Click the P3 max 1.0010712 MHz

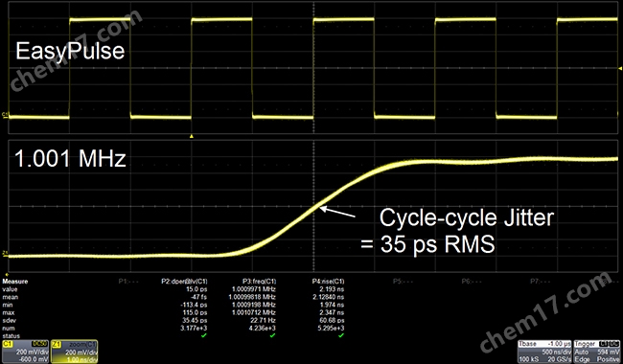pos(253,312)
